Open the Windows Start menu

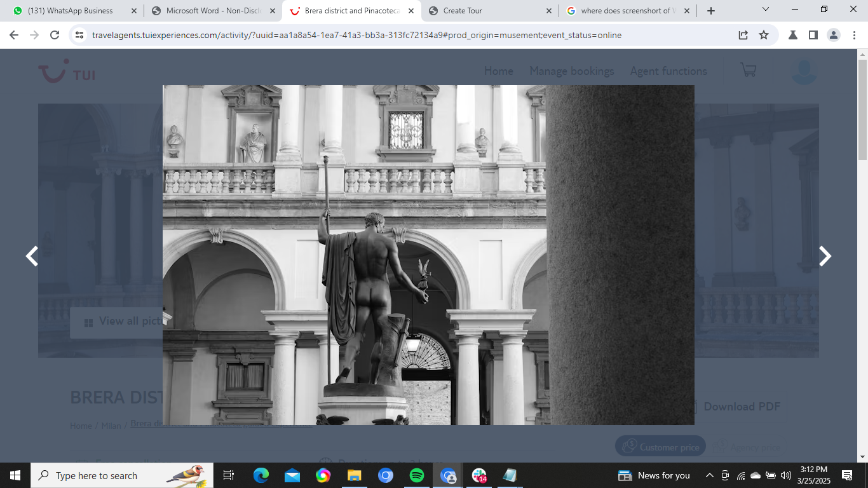coord(15,475)
